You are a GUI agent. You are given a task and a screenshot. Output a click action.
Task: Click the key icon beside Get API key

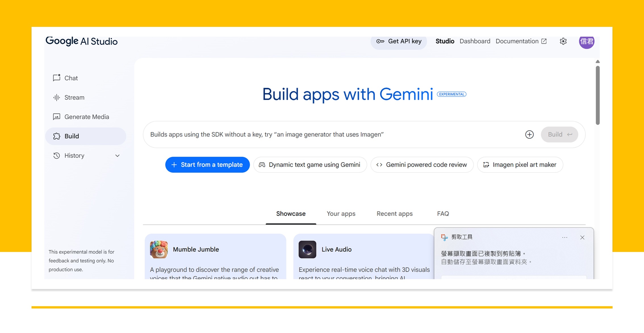click(x=380, y=42)
